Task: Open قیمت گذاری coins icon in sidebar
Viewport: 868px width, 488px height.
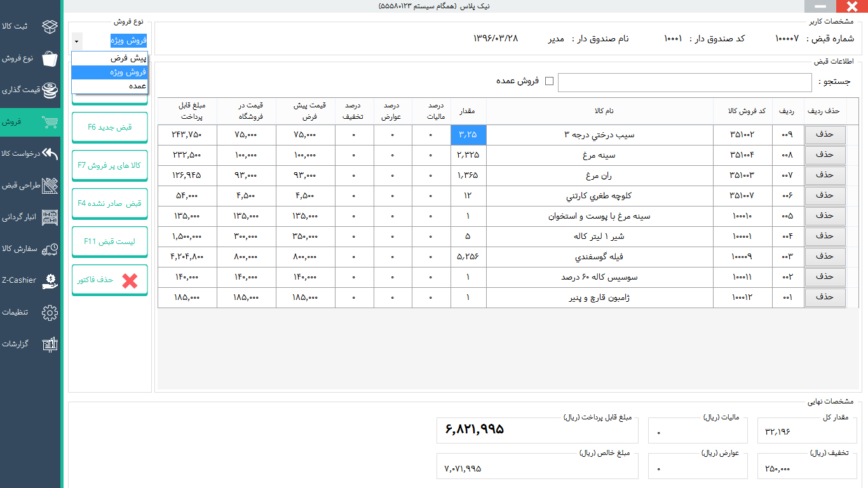Action: click(50, 90)
